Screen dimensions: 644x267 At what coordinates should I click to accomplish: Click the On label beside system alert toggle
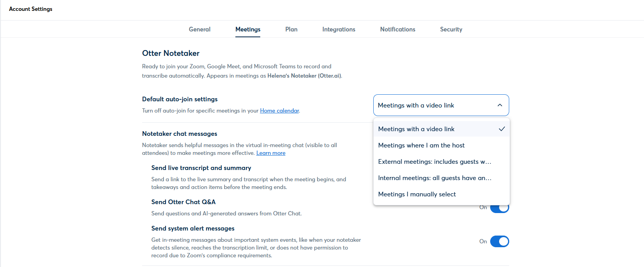point(483,241)
